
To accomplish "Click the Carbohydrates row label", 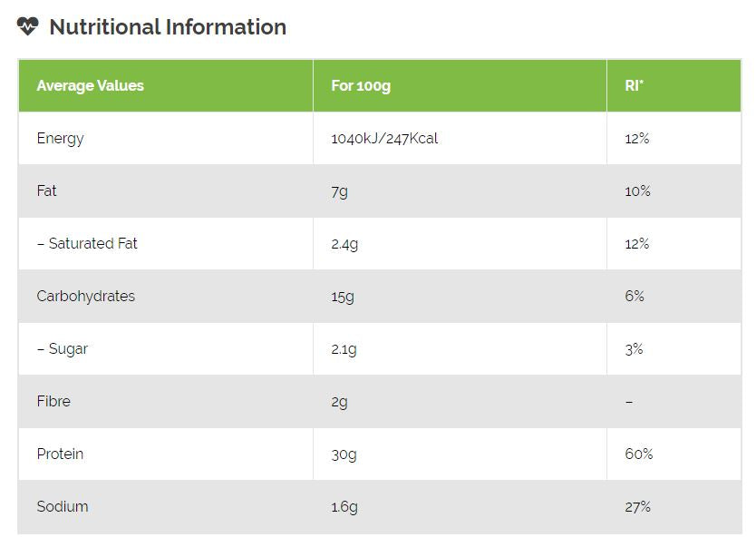I will pyautogui.click(x=85, y=297).
